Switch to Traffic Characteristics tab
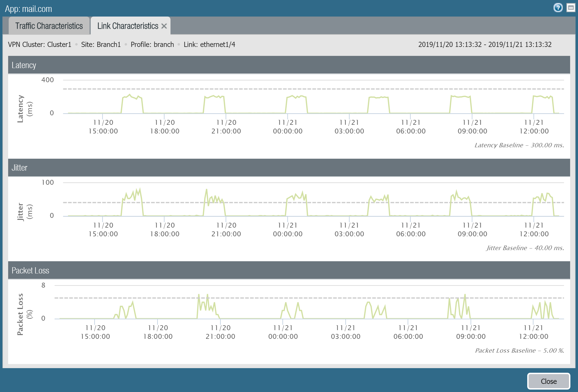This screenshot has height=392, width=578. 49,26
